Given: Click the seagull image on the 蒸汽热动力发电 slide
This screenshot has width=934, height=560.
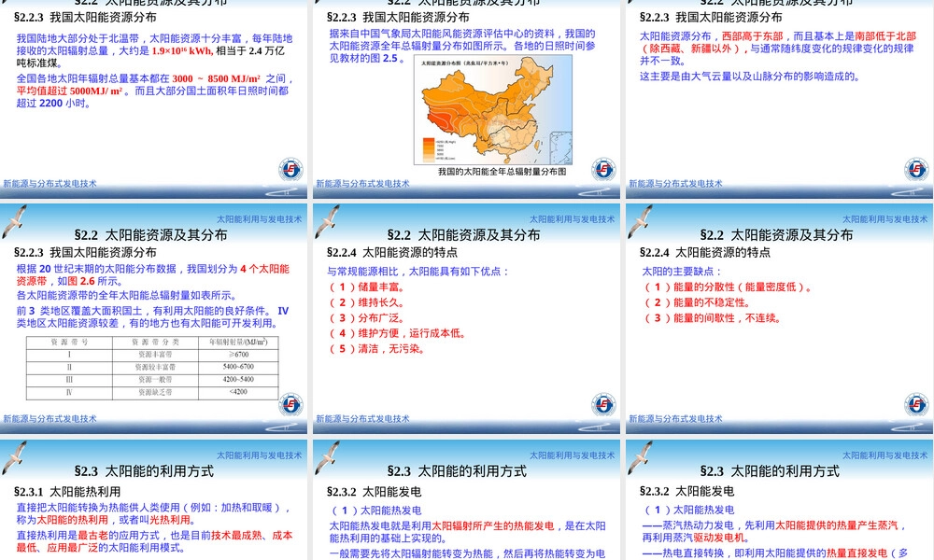Looking at the screenshot, I should (x=641, y=457).
